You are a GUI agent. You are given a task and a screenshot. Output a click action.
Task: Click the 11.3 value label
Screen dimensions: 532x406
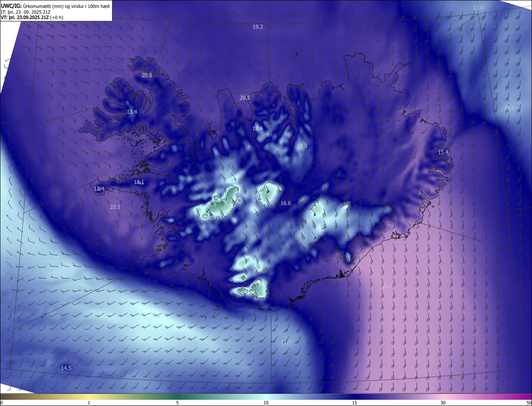302,146
